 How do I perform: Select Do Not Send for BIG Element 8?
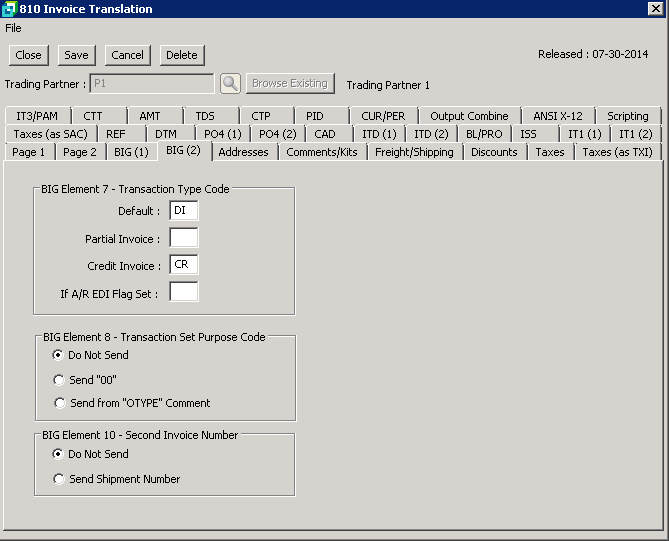(x=58, y=355)
